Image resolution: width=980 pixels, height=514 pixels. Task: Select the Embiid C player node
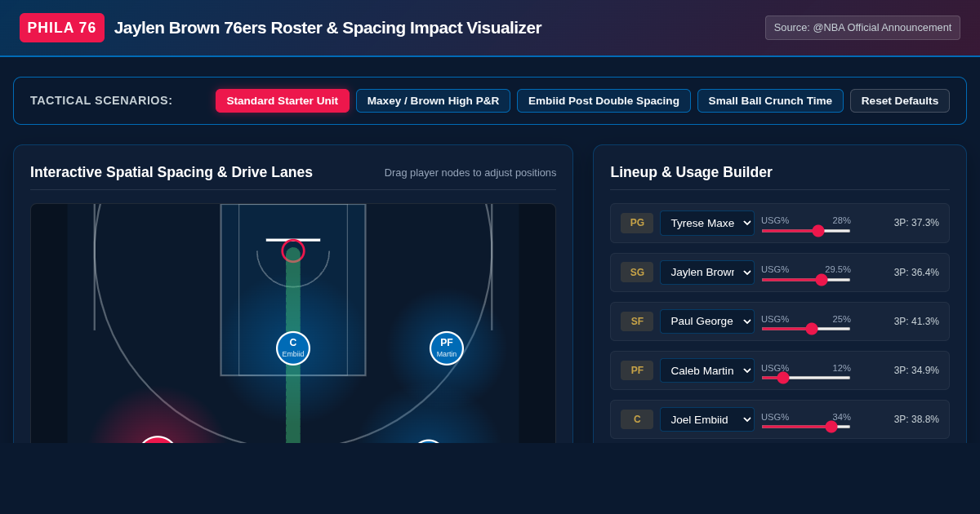point(293,348)
